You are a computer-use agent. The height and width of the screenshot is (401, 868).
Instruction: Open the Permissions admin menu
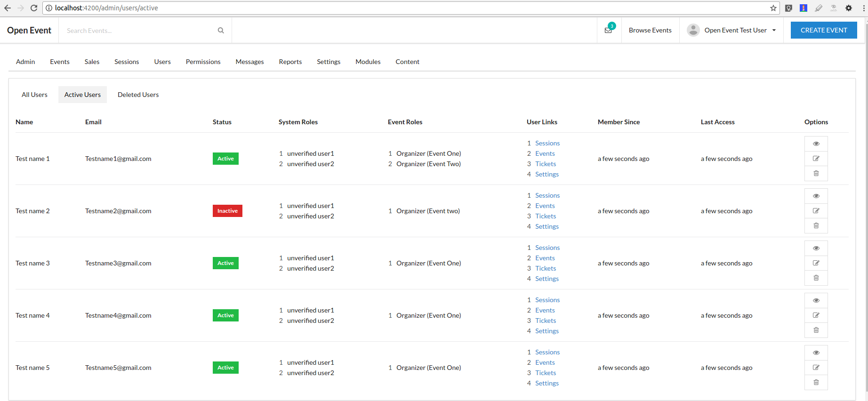click(x=203, y=62)
